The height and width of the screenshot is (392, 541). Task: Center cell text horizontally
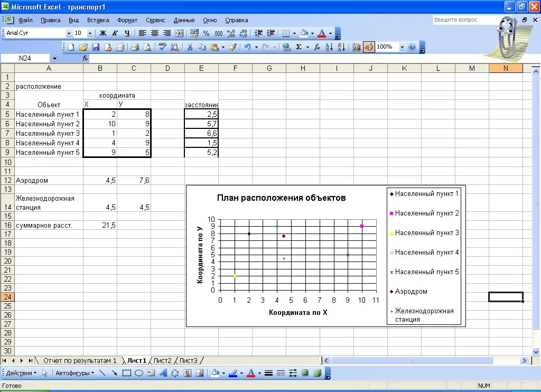tap(155, 33)
